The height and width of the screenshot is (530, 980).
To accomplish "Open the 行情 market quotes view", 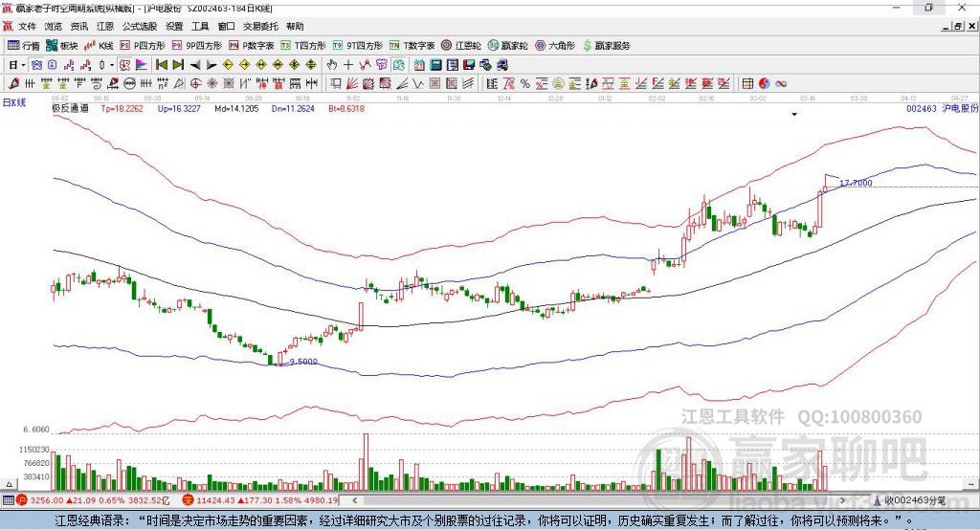I will point(24,46).
